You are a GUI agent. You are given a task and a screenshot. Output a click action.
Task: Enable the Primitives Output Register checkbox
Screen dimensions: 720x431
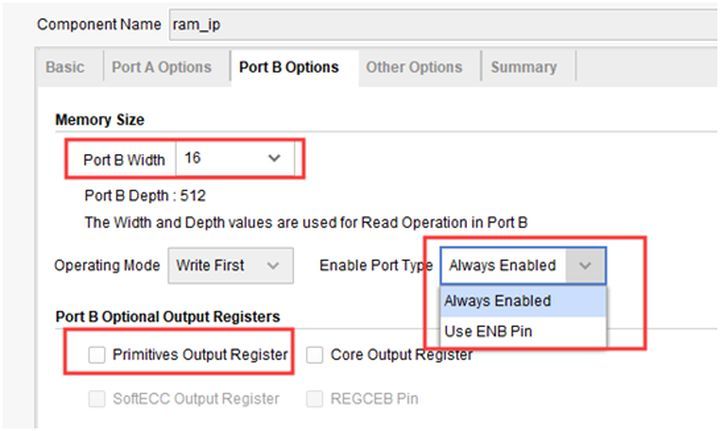pos(97,354)
